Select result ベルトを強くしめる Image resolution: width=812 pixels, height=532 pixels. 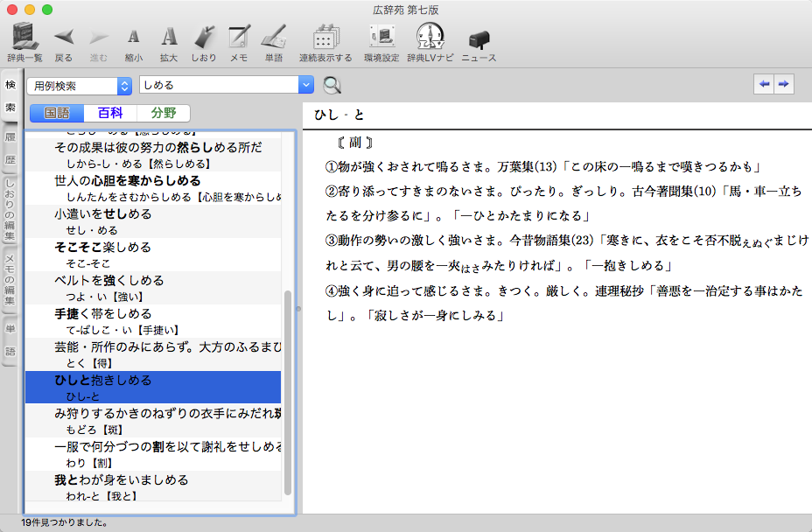109,281
